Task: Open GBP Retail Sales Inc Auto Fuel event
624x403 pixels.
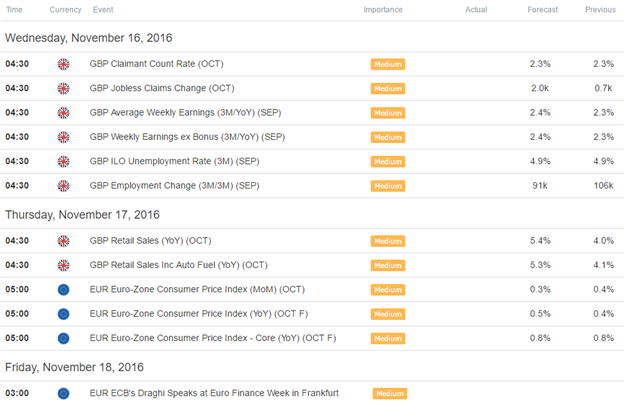Action: pos(179,265)
